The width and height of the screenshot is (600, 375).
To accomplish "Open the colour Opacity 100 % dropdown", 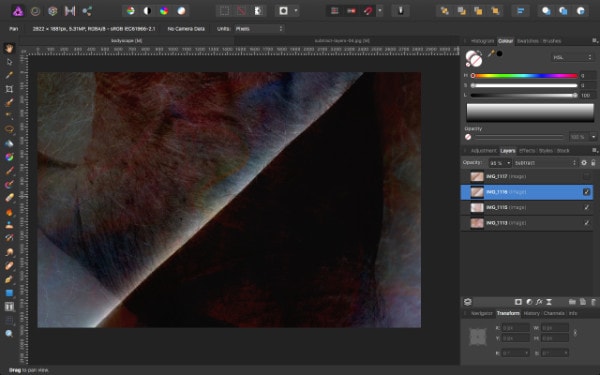I will (593, 137).
